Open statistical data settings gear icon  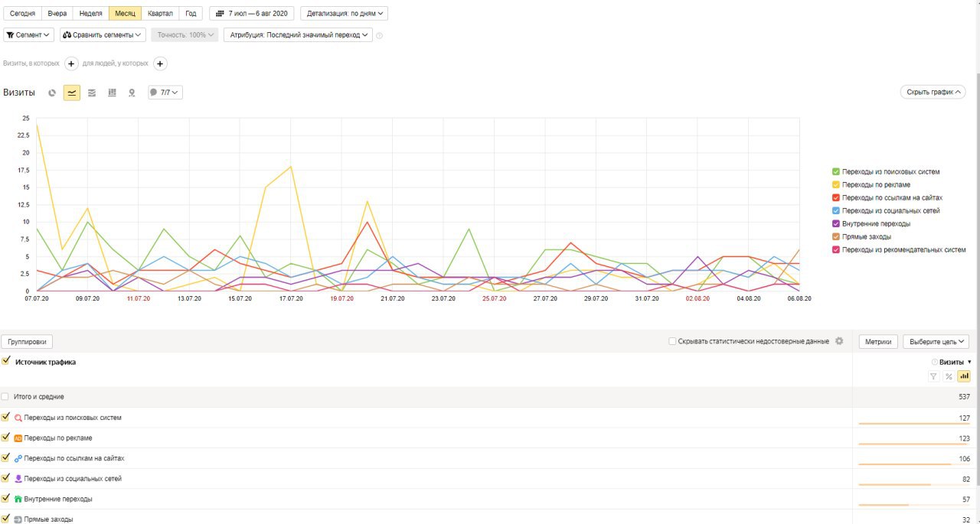(x=839, y=341)
